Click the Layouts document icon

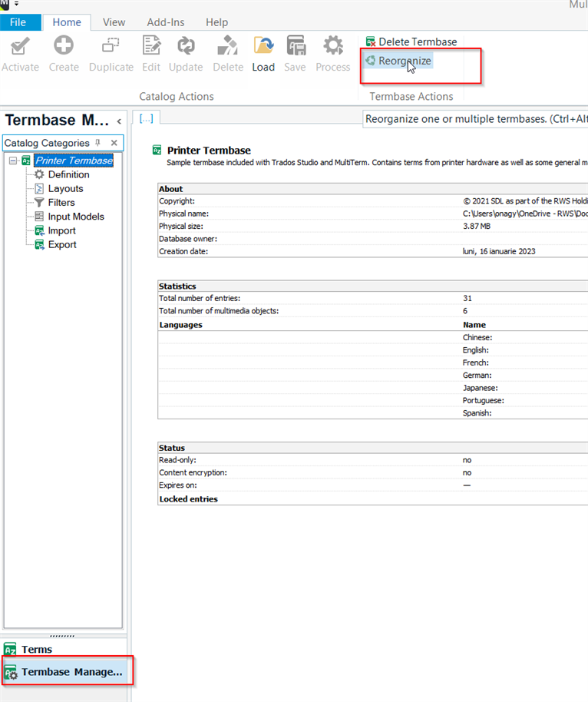click(39, 188)
